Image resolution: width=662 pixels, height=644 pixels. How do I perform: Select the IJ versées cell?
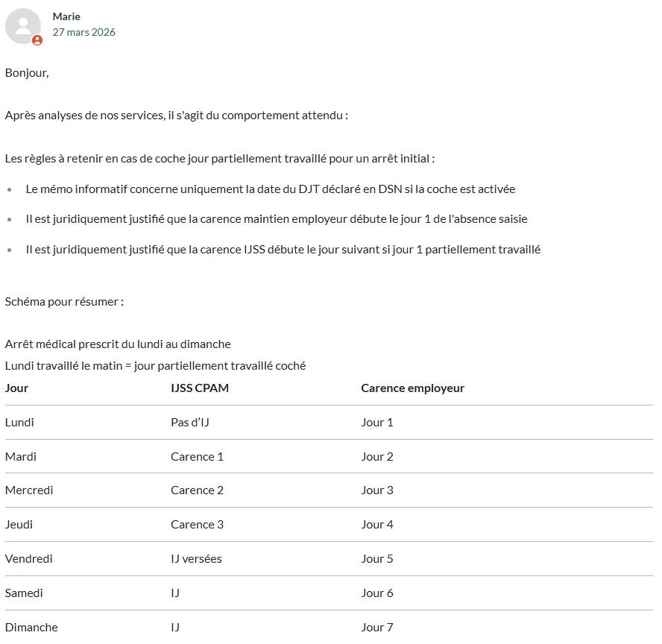pos(196,558)
